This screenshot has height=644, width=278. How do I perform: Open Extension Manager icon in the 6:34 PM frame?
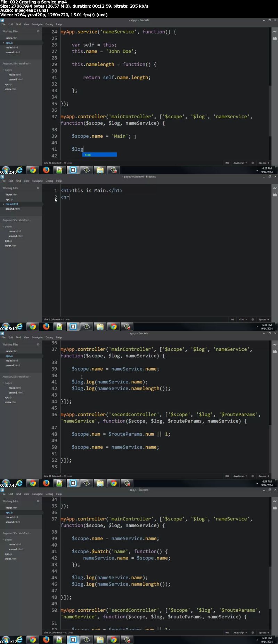275,351
